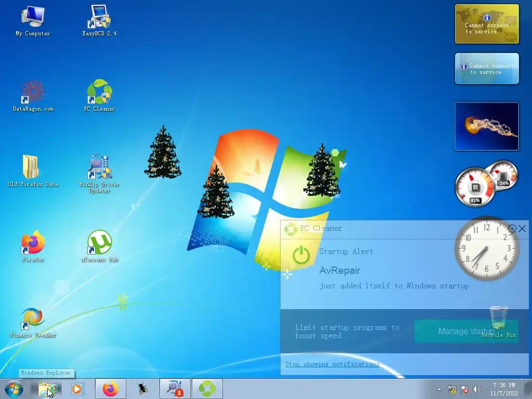Open the Action Center flag icon
The height and width of the screenshot is (399, 532).
click(464, 389)
